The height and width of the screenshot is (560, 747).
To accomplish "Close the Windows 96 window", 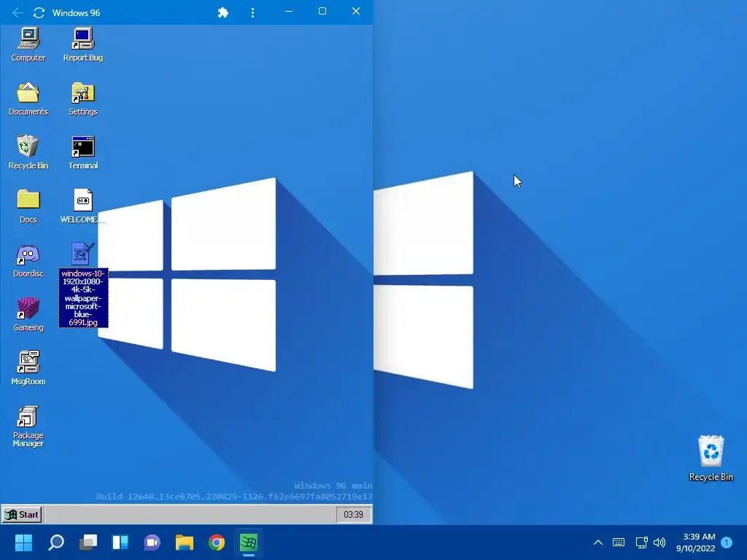I will tap(356, 12).
